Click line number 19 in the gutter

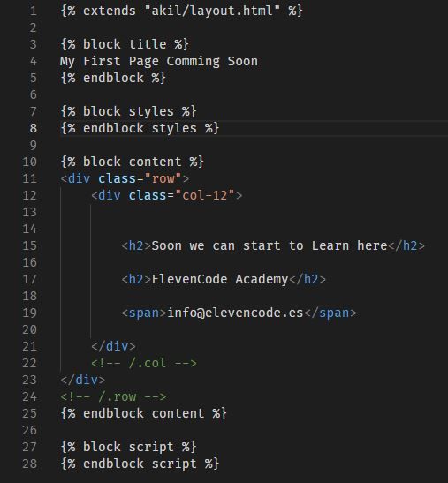pyautogui.click(x=29, y=313)
